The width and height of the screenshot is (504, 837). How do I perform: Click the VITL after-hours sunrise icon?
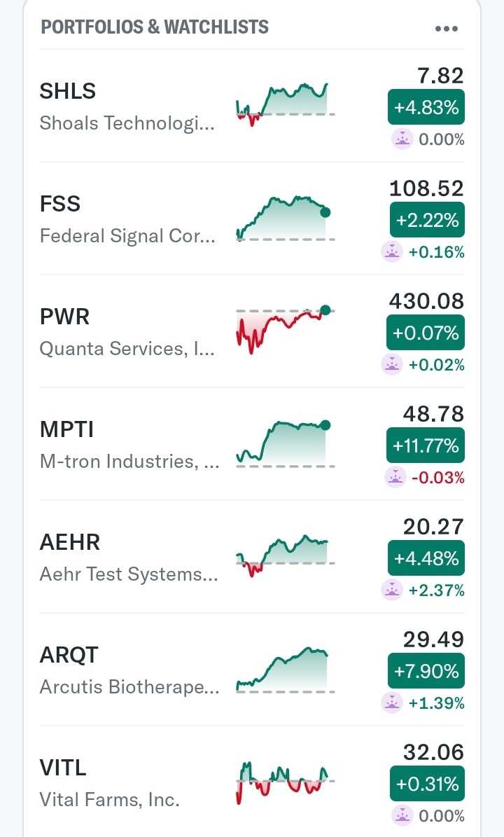pyautogui.click(x=402, y=815)
